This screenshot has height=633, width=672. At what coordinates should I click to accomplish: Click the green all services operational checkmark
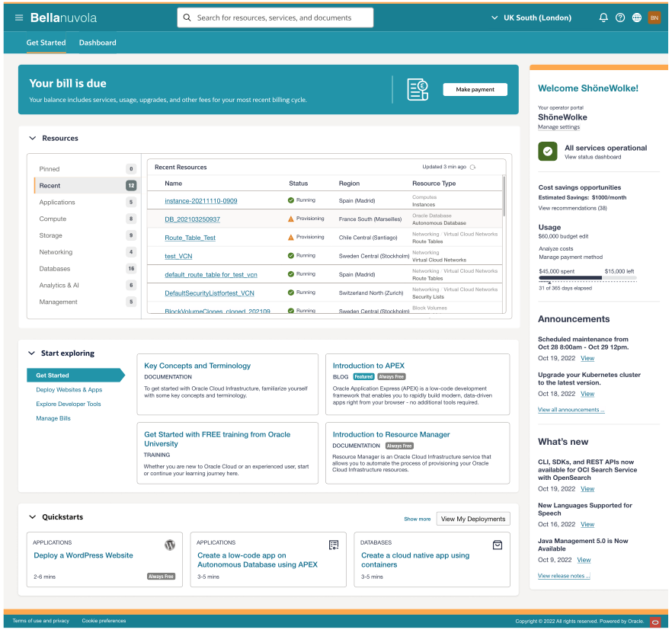click(x=547, y=150)
